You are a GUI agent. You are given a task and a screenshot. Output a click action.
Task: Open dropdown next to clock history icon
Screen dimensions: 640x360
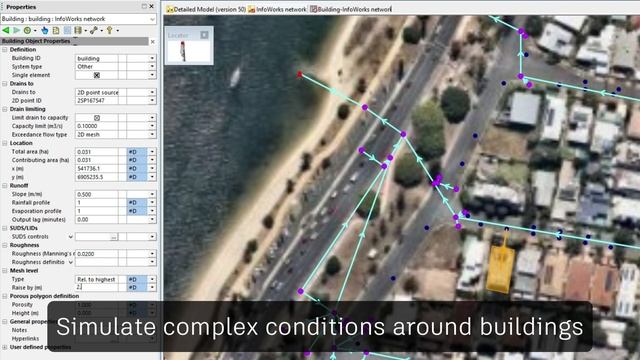click(x=35, y=31)
